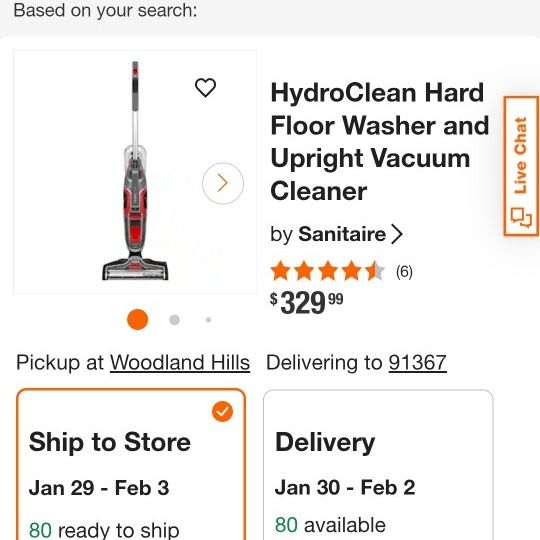Add vacuum to favorites with heart icon
540x540 pixels.
click(205, 87)
